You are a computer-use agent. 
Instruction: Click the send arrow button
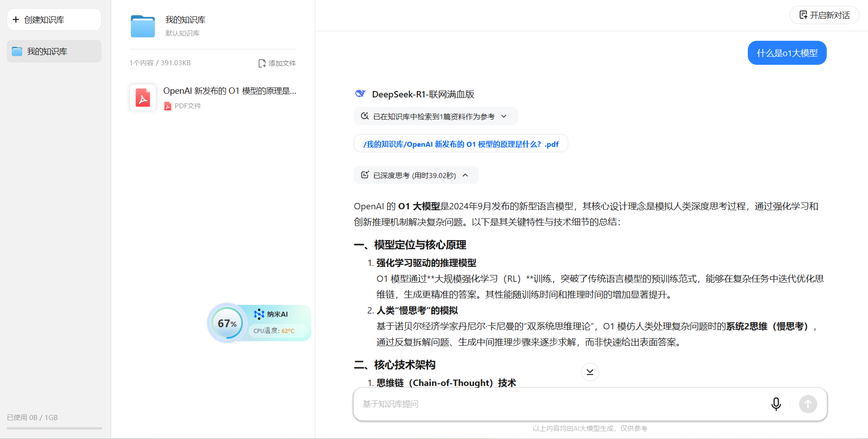(x=808, y=404)
